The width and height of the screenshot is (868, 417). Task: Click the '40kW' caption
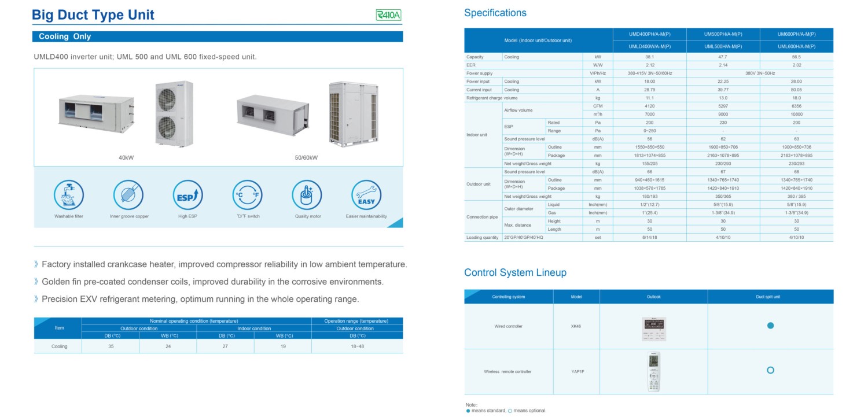click(126, 157)
